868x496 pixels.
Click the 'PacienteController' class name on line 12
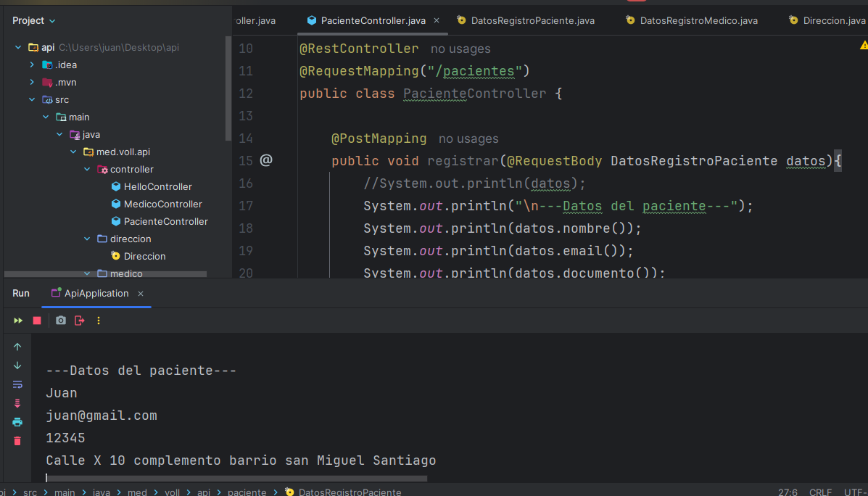click(x=475, y=94)
